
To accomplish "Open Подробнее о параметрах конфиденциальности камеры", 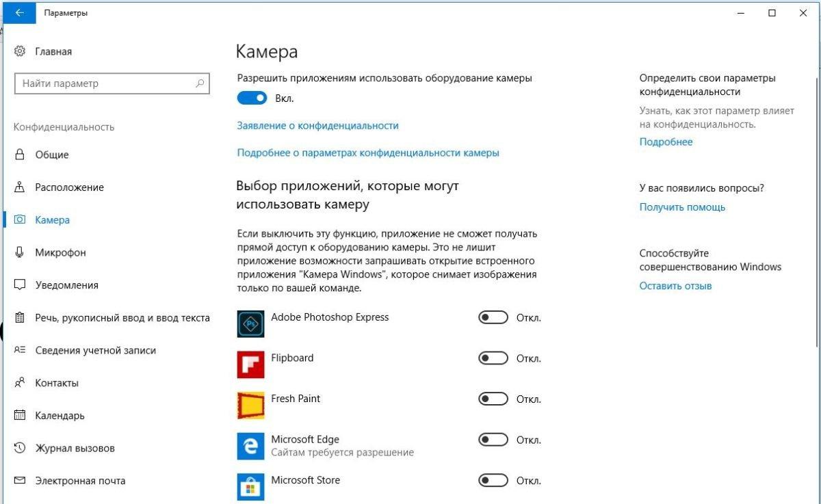I will (x=368, y=153).
